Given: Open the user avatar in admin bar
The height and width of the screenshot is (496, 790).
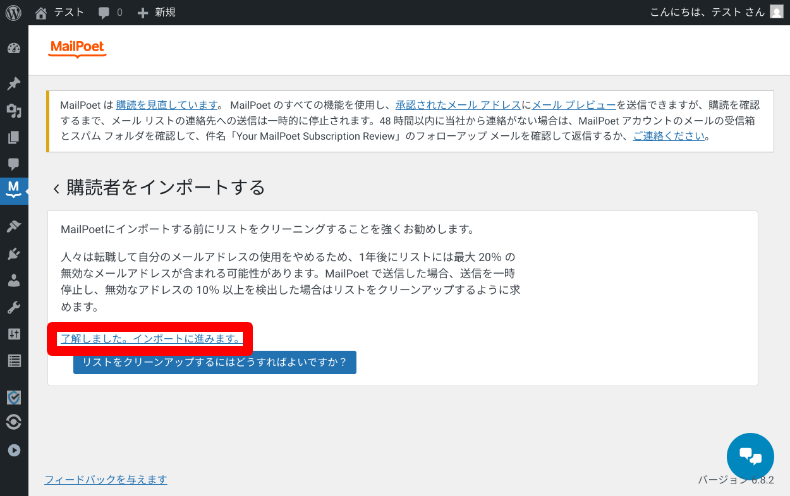Looking at the screenshot, I should 776,12.
